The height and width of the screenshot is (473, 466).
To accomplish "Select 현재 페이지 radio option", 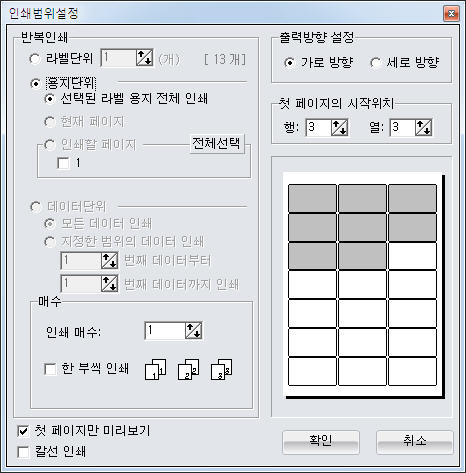I will (49, 122).
